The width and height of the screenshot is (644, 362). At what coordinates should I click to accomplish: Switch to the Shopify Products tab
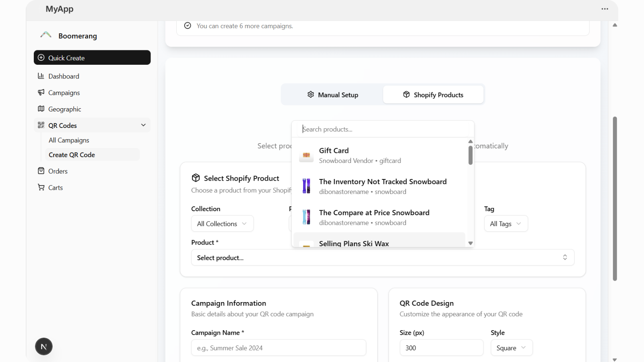433,94
